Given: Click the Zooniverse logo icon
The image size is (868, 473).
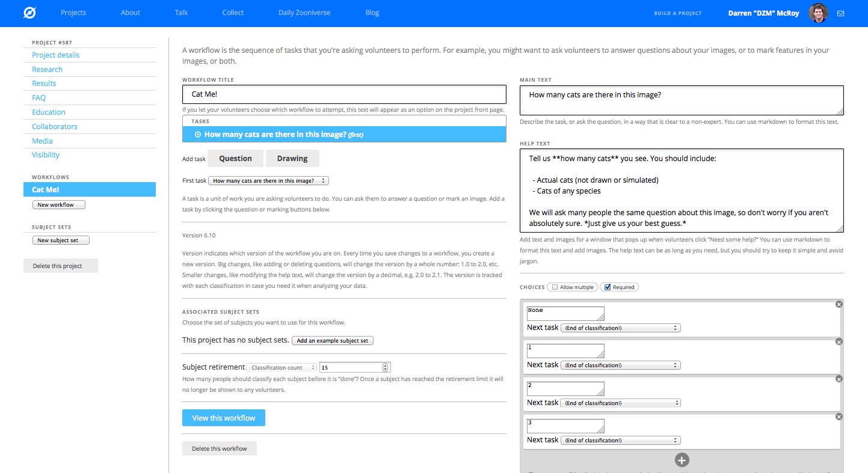Looking at the screenshot, I should pyautogui.click(x=29, y=13).
